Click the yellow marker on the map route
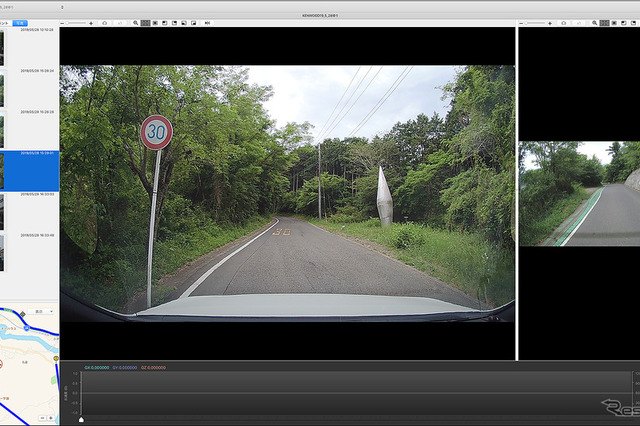The height and width of the screenshot is (426, 640). (x=56, y=359)
